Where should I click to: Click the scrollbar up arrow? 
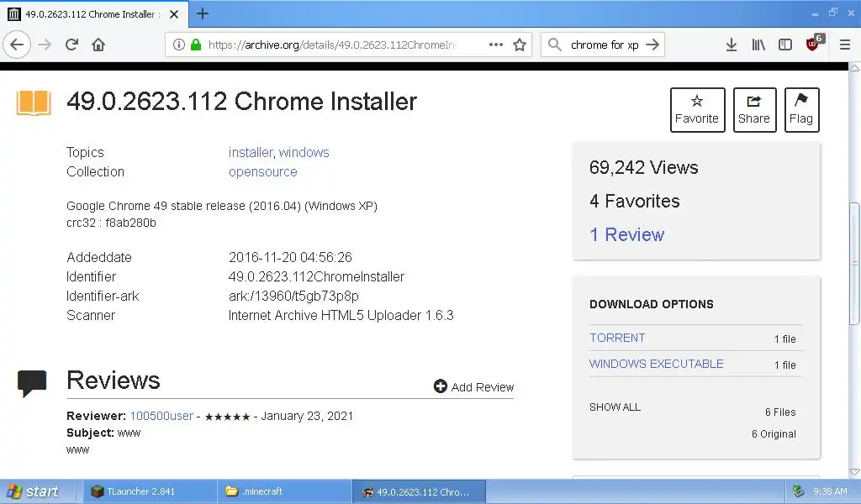(854, 68)
